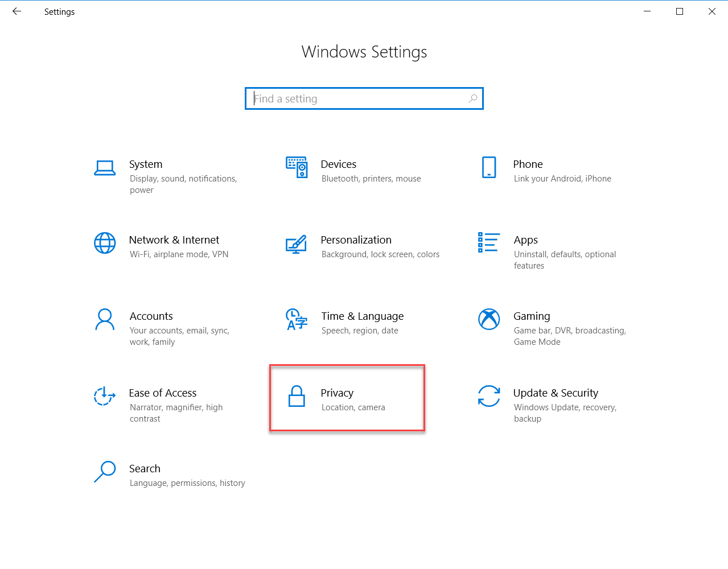Open the Devices settings heading
Image resolution: width=728 pixels, height=569 pixels.
(339, 164)
